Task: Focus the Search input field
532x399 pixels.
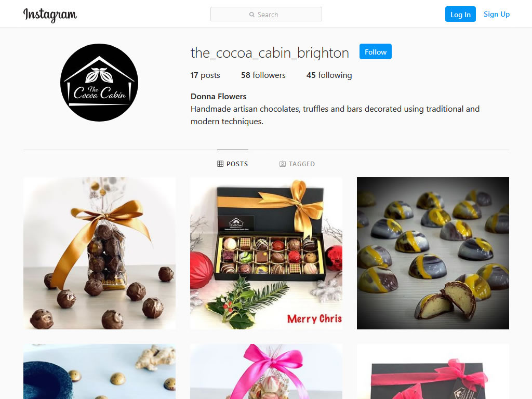Action: click(266, 14)
